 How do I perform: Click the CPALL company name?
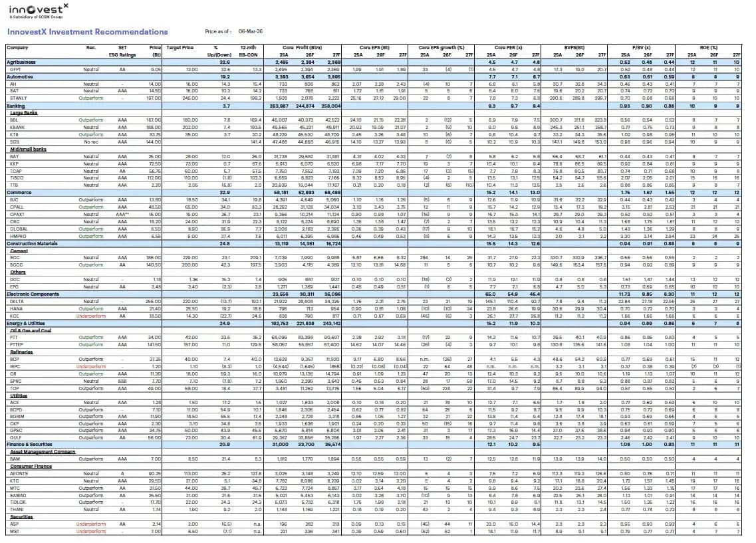[17, 207]
